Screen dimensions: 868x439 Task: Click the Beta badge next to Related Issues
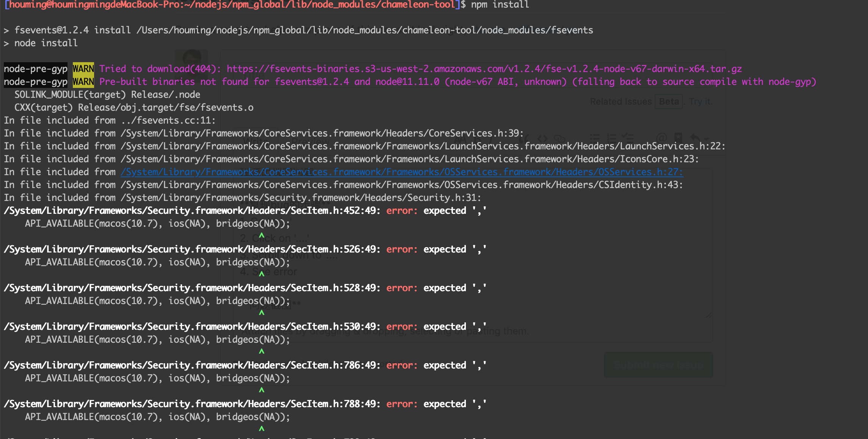[668, 101]
